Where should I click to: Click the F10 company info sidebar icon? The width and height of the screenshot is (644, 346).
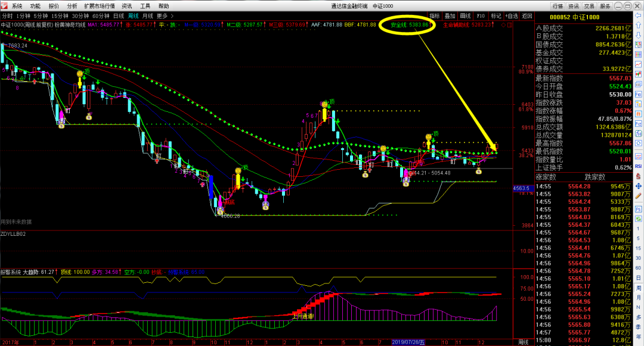point(638,94)
